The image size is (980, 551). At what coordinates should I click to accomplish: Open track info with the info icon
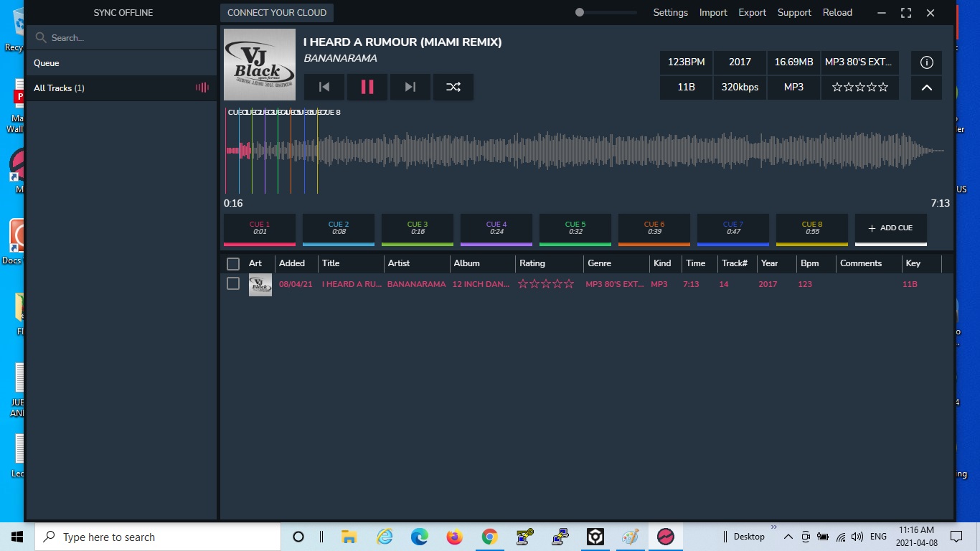coord(926,62)
